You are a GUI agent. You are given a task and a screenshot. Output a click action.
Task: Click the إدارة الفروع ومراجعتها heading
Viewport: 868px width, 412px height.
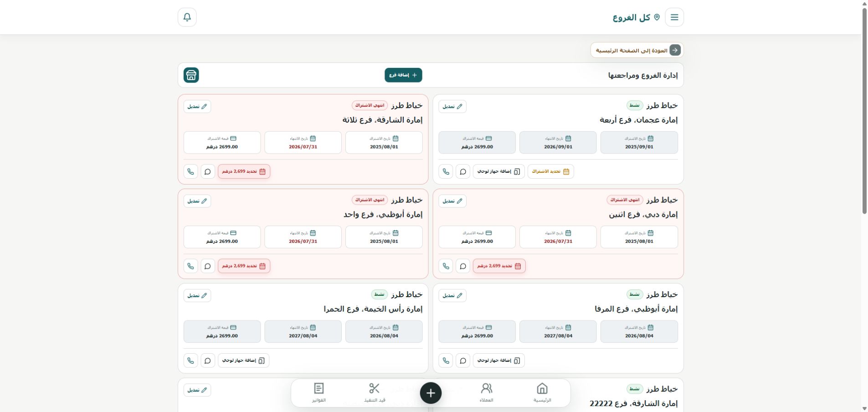[643, 75]
